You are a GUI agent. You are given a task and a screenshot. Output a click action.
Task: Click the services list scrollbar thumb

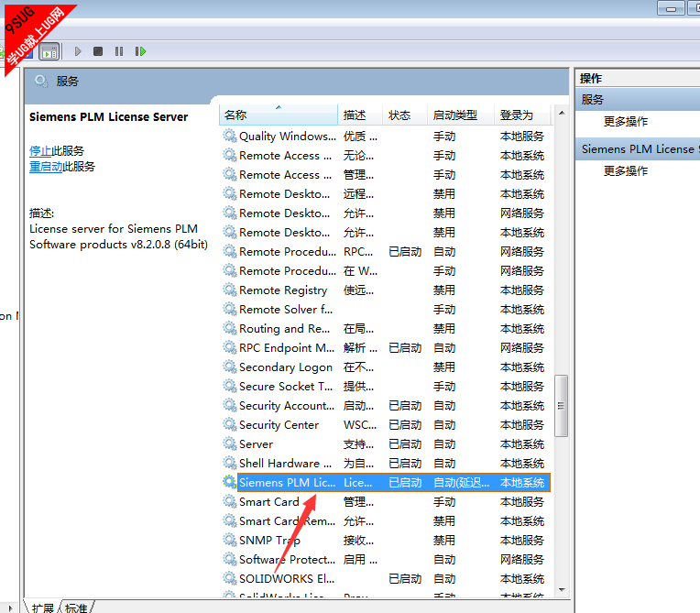[561, 406]
